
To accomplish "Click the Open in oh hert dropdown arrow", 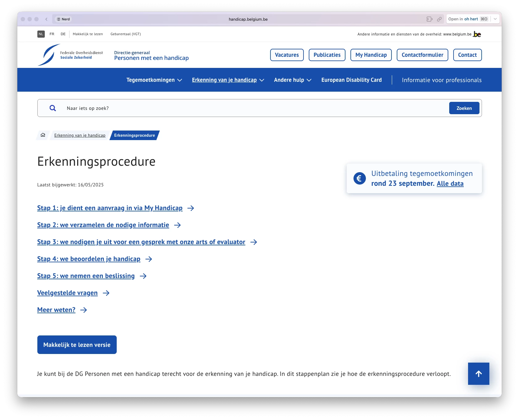I will pos(495,19).
